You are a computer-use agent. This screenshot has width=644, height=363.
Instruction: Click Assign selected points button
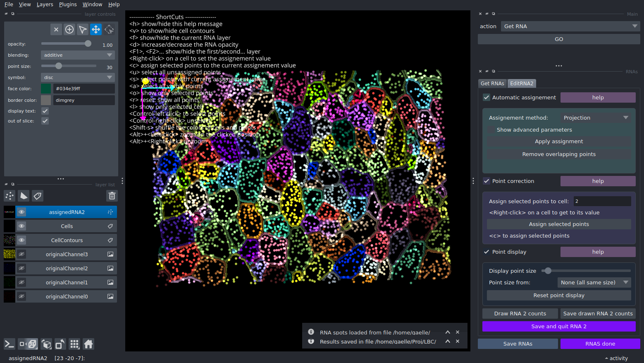click(x=559, y=224)
